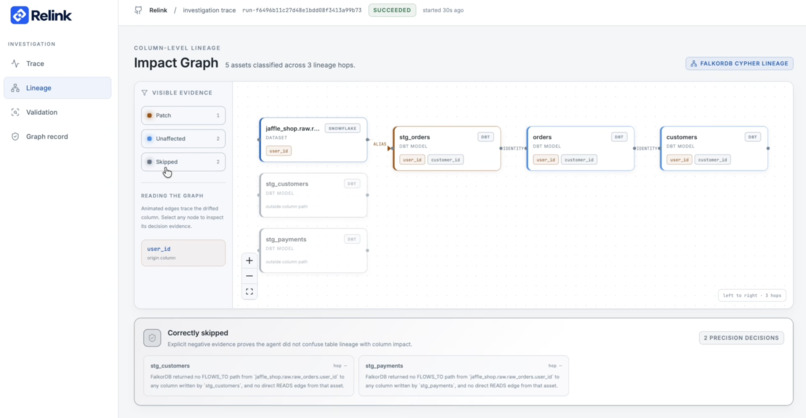The image size is (806, 418).
Task: Select the jaffle_shop.raw dataset node
Action: 313,140
